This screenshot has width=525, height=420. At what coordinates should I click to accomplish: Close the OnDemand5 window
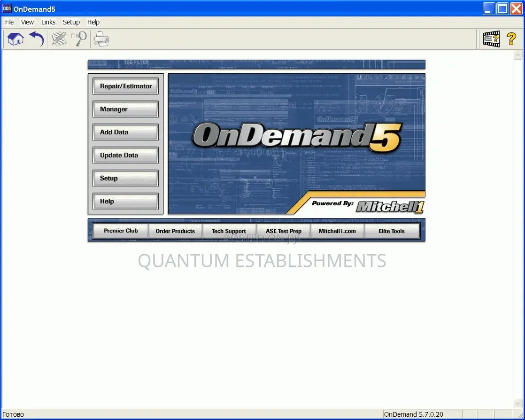pos(516,9)
